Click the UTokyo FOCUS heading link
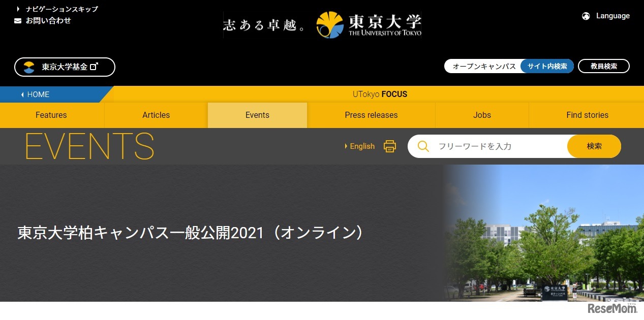The height and width of the screenshot is (320, 644). click(380, 94)
